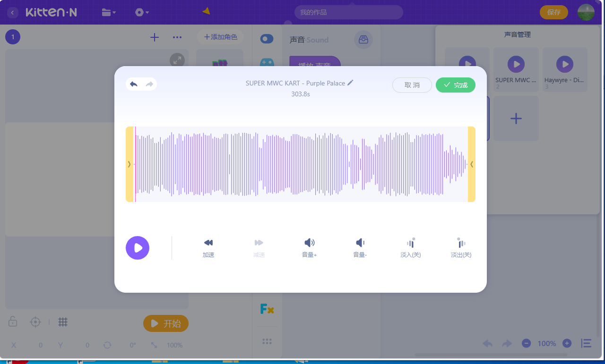Add a new scene with the plus icon

[x=155, y=37]
